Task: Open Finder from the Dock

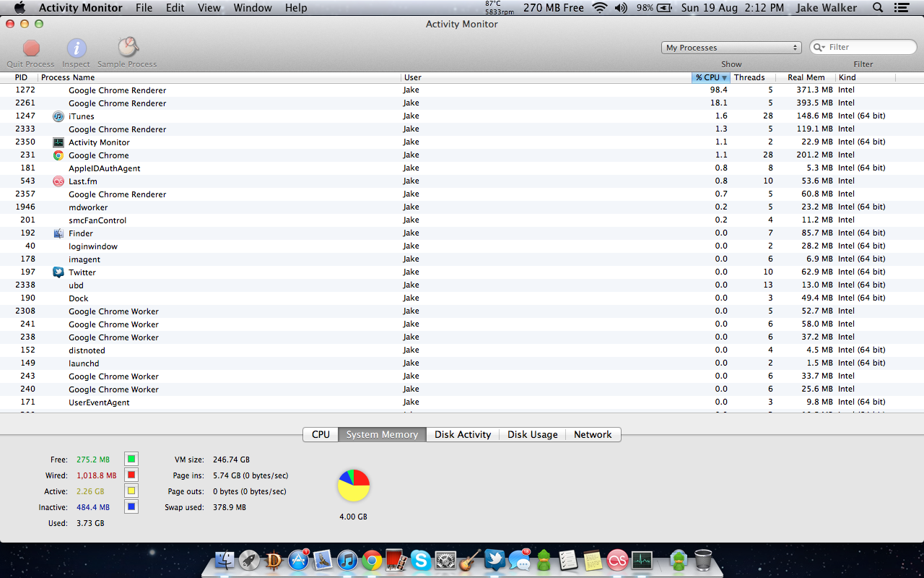Action: tap(225, 560)
